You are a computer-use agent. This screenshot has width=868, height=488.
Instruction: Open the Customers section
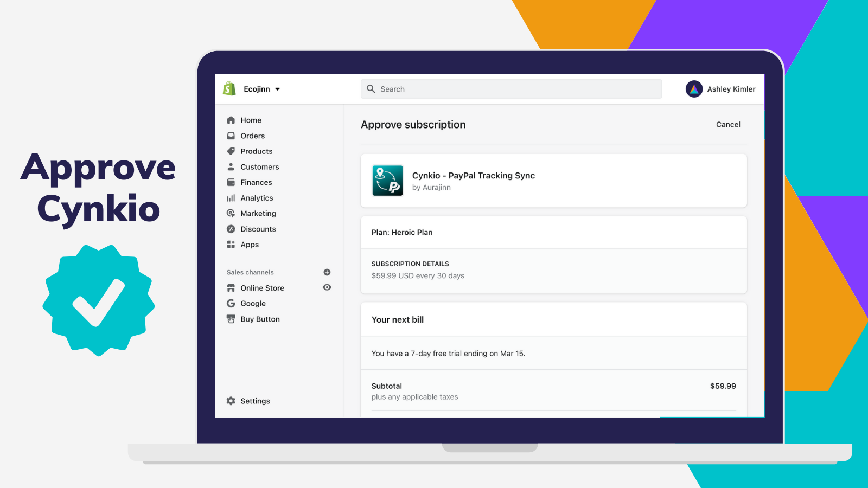point(260,167)
